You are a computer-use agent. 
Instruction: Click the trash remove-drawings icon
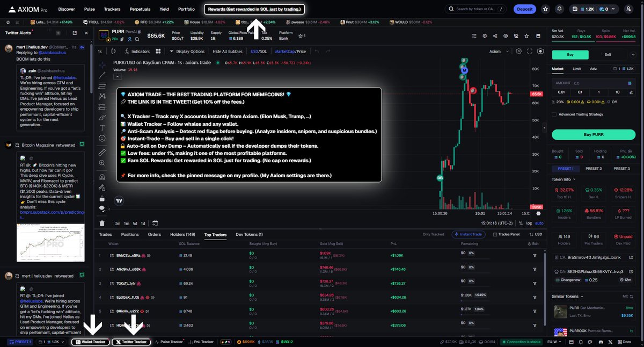tap(102, 223)
